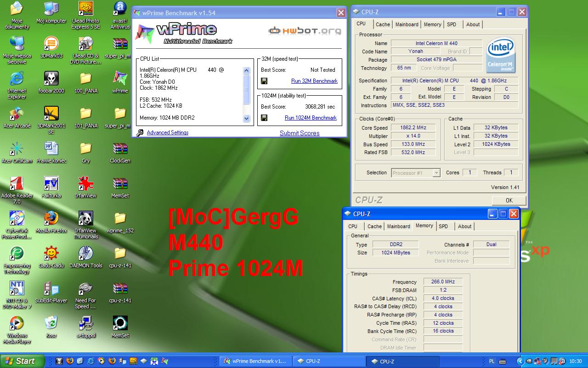Screen dimensions: 588x368
Task: Switch to Memory tab in upper CPU-Z window
Action: click(x=433, y=24)
